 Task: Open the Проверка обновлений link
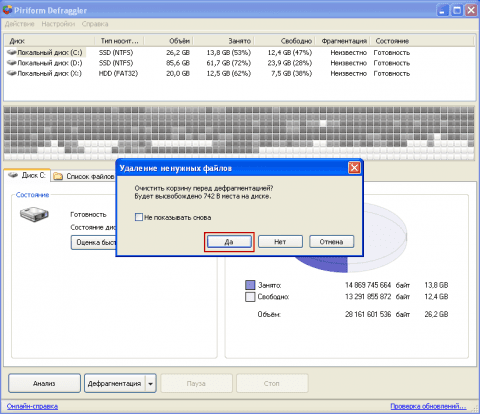tap(428, 406)
